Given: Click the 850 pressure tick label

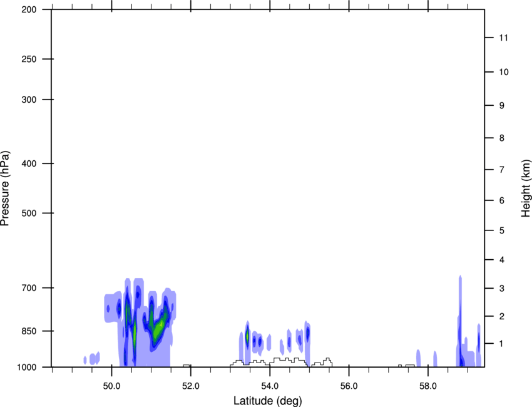Looking at the screenshot, I should point(29,331).
